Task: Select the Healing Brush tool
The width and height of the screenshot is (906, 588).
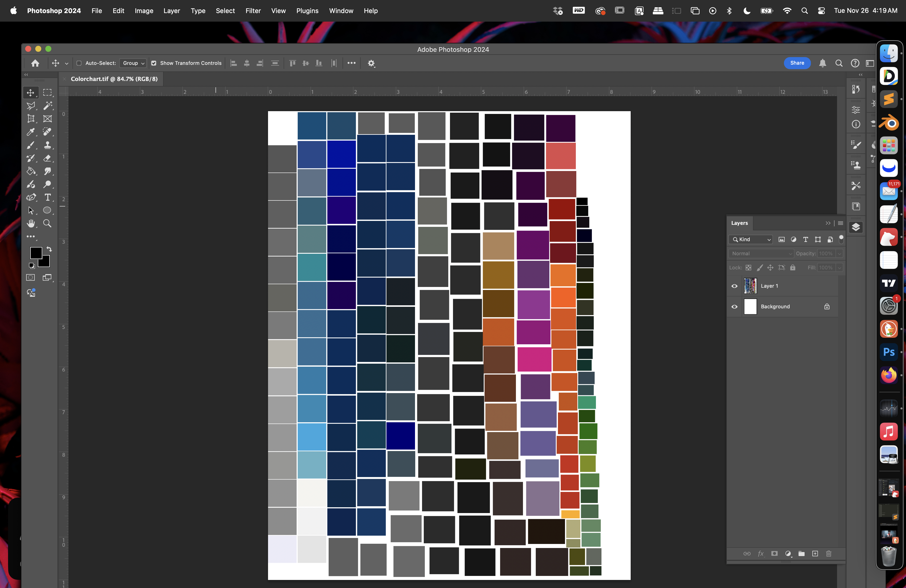Action: click(x=47, y=132)
